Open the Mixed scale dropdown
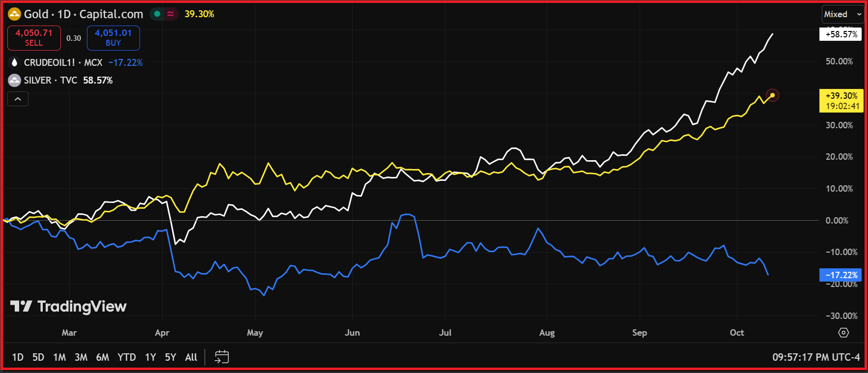The height and width of the screenshot is (373, 868). point(842,14)
